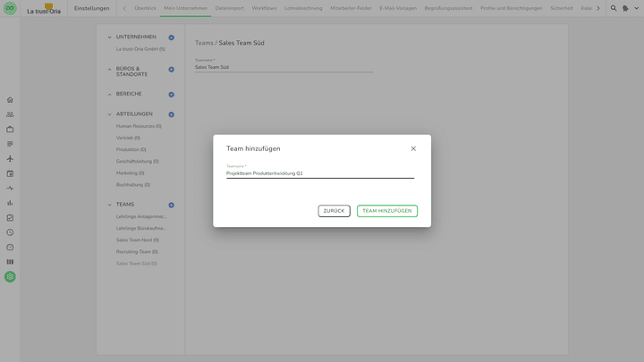Close the Team hinzufügen dialog
The height and width of the screenshot is (362, 644).
[x=413, y=148]
